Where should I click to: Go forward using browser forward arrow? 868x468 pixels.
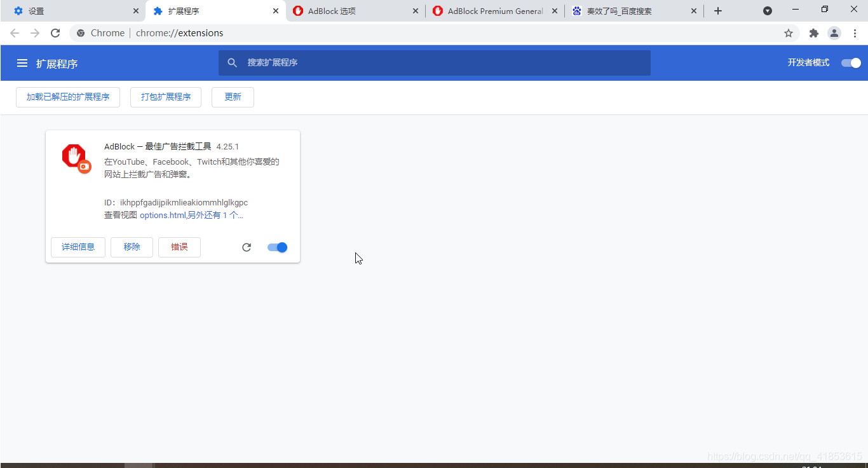[x=35, y=33]
